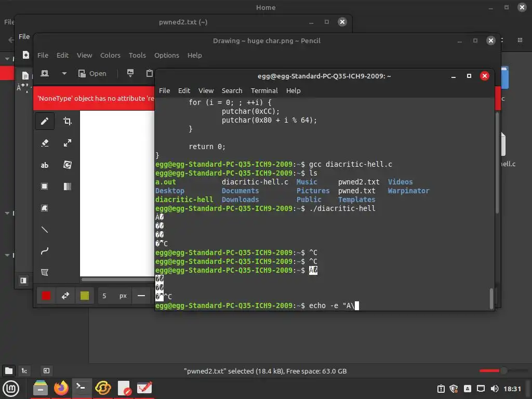This screenshot has height=399, width=532.
Task: Select the Shape polygon tool
Action: click(45, 272)
